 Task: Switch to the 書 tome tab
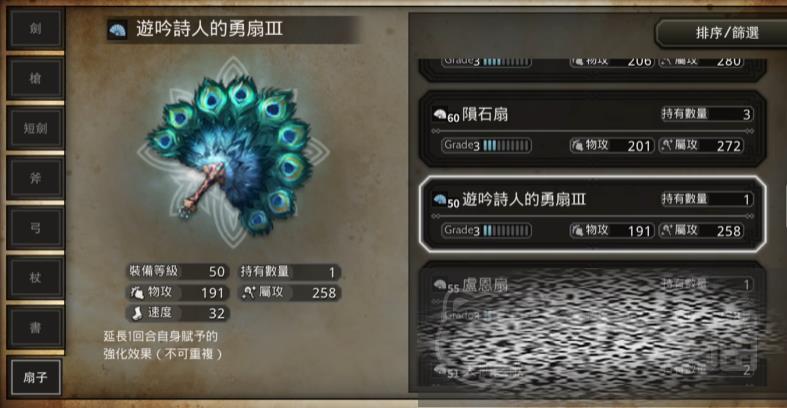pos(35,328)
